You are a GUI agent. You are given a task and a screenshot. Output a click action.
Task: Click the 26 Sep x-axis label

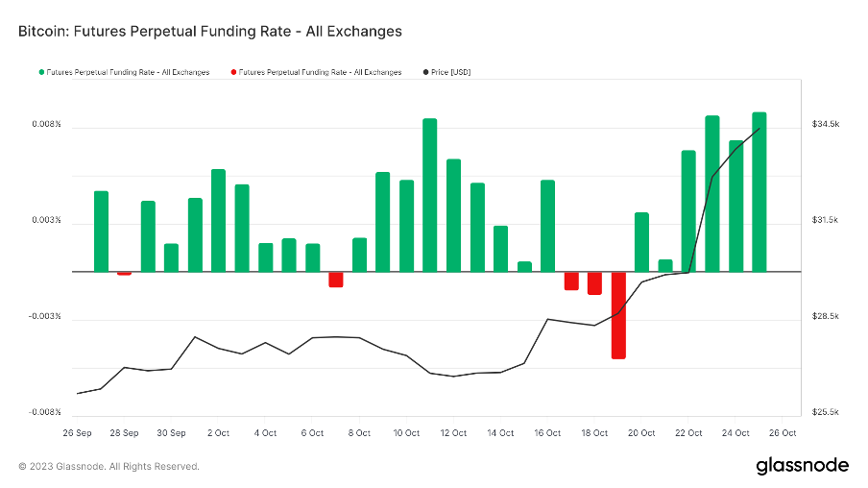(77, 433)
